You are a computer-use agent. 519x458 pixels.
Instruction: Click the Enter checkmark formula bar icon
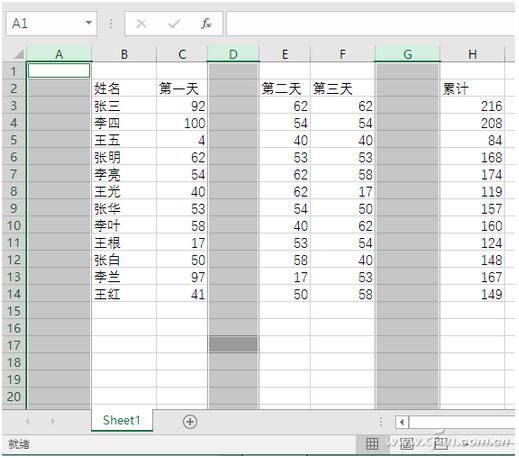coord(174,24)
